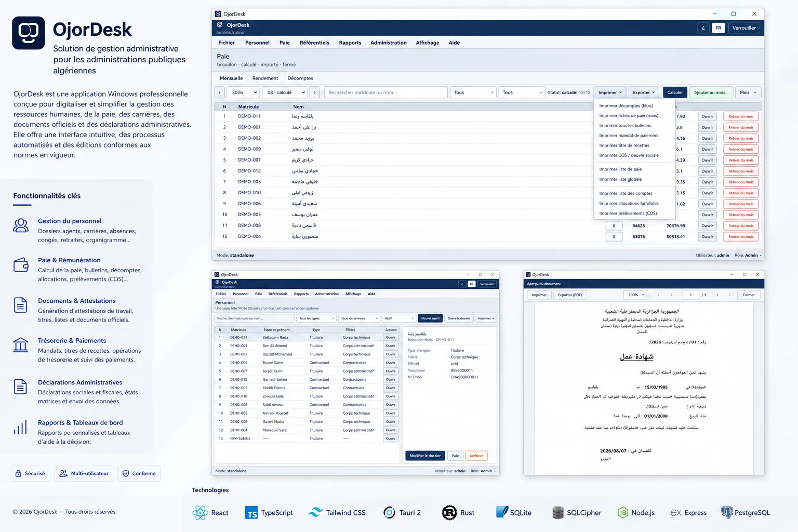Open the Référentiels menu in the Paie window

click(x=314, y=43)
